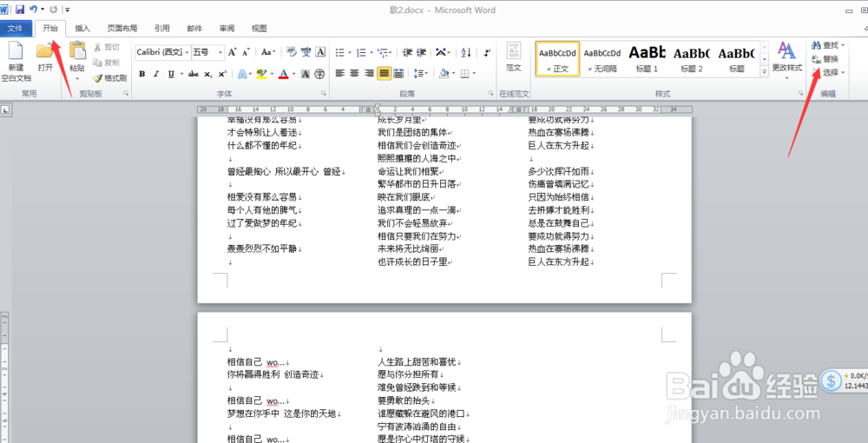868x443 pixels.
Task: Select the Format Painter brush
Action: click(x=109, y=78)
